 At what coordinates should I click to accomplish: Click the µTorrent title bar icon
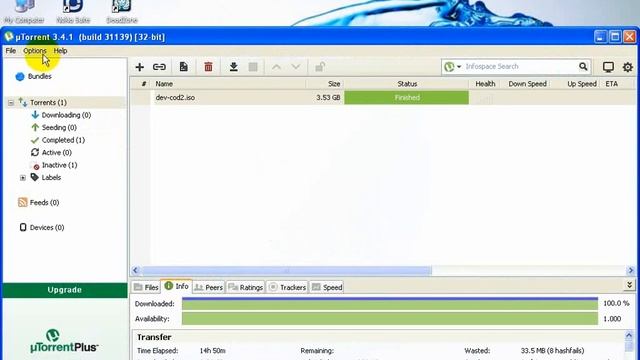[x=9, y=37]
